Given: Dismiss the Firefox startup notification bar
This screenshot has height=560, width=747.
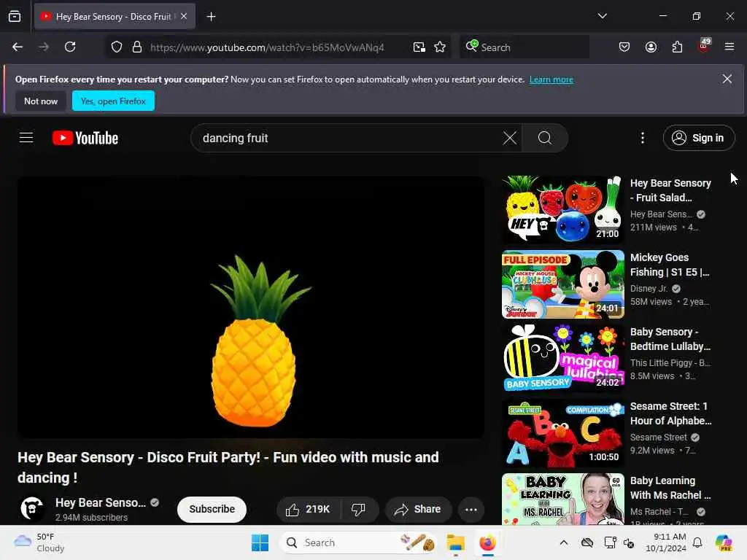Looking at the screenshot, I should tap(727, 79).
